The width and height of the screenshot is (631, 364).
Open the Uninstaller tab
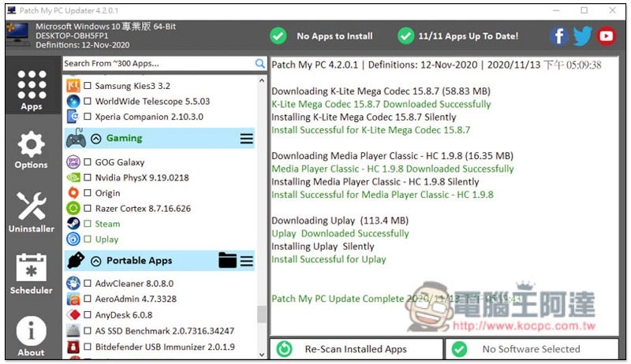point(31,212)
